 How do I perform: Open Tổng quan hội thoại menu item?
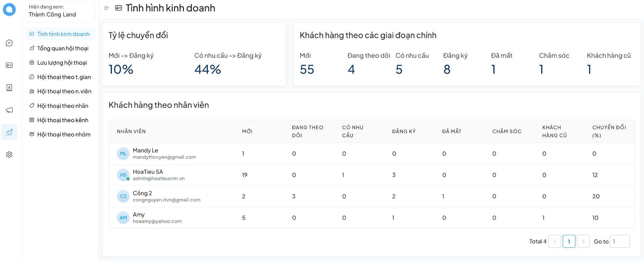point(63,48)
